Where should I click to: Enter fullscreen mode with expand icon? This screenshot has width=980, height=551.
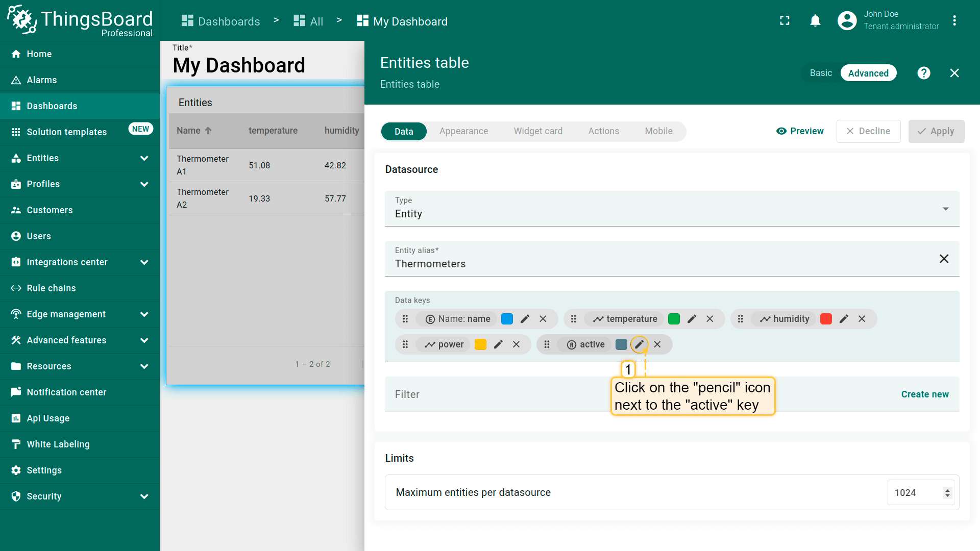[785, 21]
